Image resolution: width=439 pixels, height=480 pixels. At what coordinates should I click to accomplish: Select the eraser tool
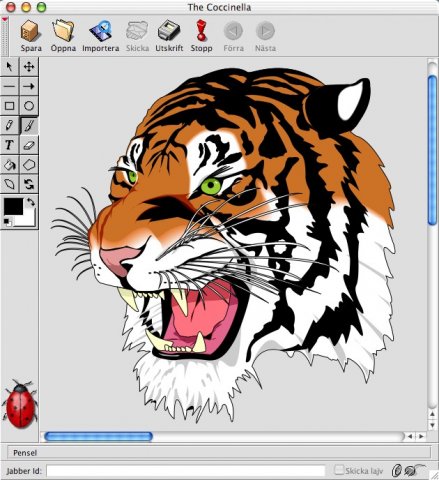pos(29,145)
